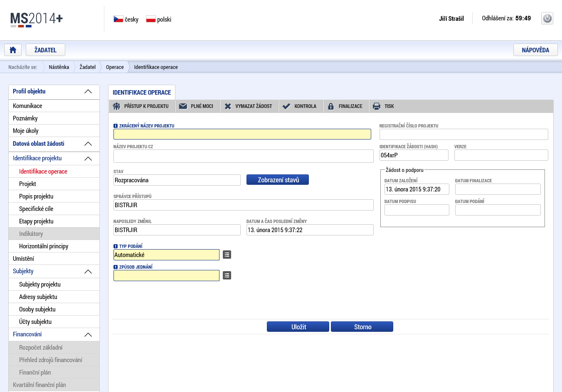The width and height of the screenshot is (562, 392).
Task: Open Etapy projektu sidebar item
Action: pos(54,221)
